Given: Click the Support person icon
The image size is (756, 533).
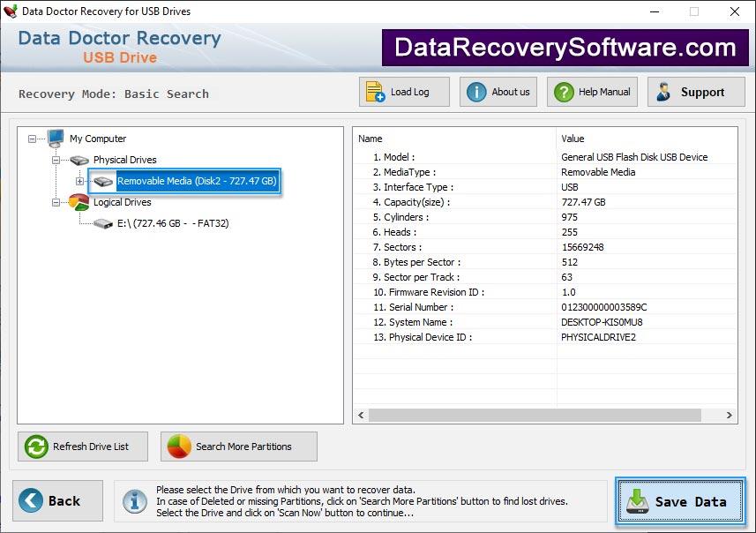Looking at the screenshot, I should click(663, 92).
